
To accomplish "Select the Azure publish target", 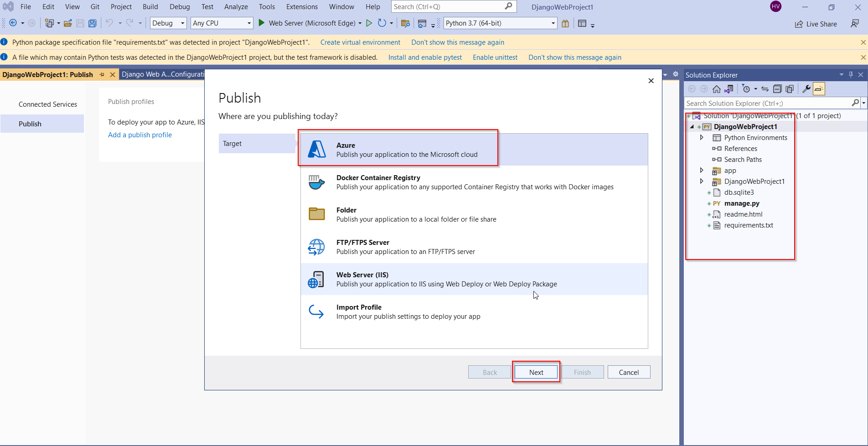I will [474, 150].
